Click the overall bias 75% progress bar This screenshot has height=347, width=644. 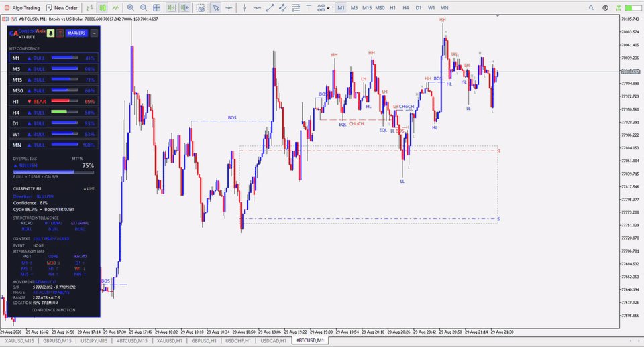(x=54, y=172)
